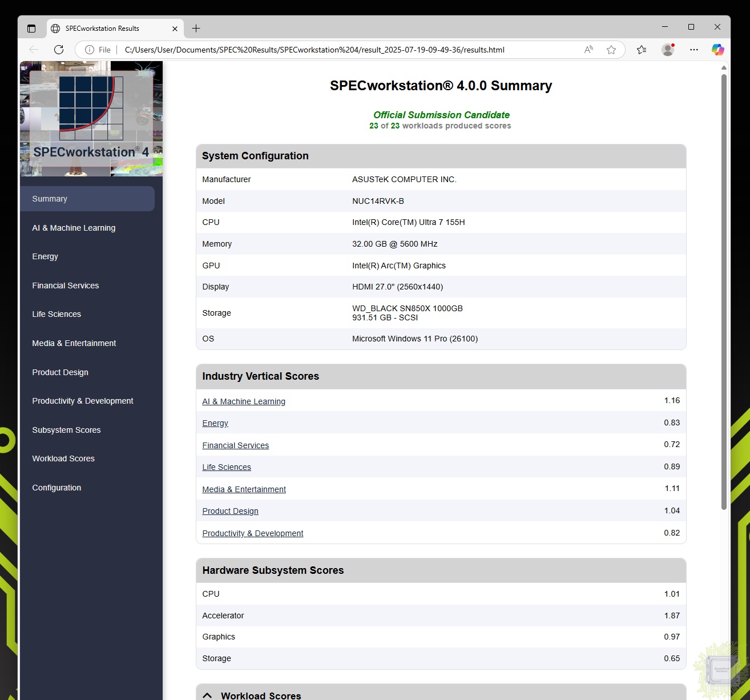
Task: Click the AI & Machine Learning score 1.16
Action: click(x=672, y=400)
